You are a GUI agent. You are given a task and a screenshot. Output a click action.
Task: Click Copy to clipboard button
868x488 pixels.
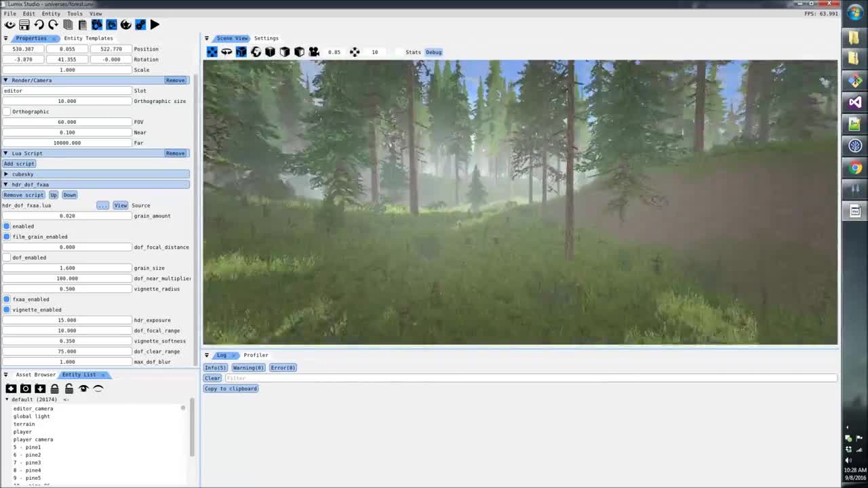pos(231,389)
